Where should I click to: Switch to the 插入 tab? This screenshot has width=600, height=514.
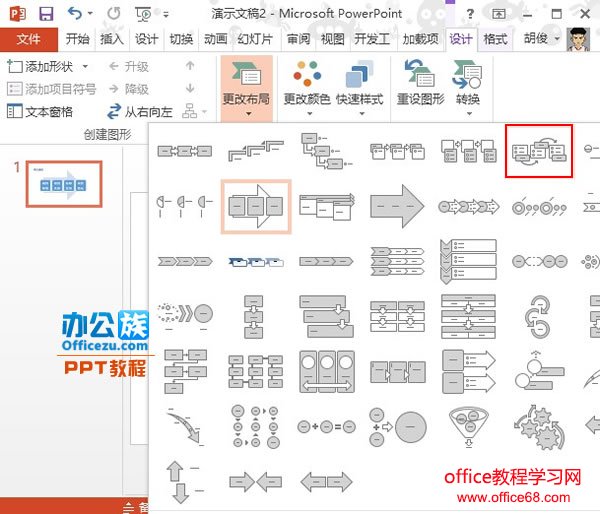click(112, 39)
